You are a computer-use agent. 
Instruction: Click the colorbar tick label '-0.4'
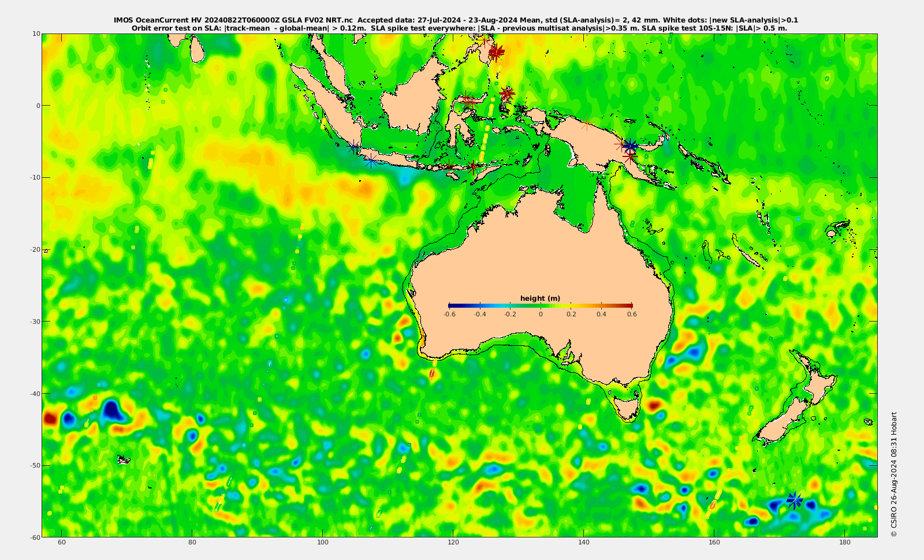[480, 314]
